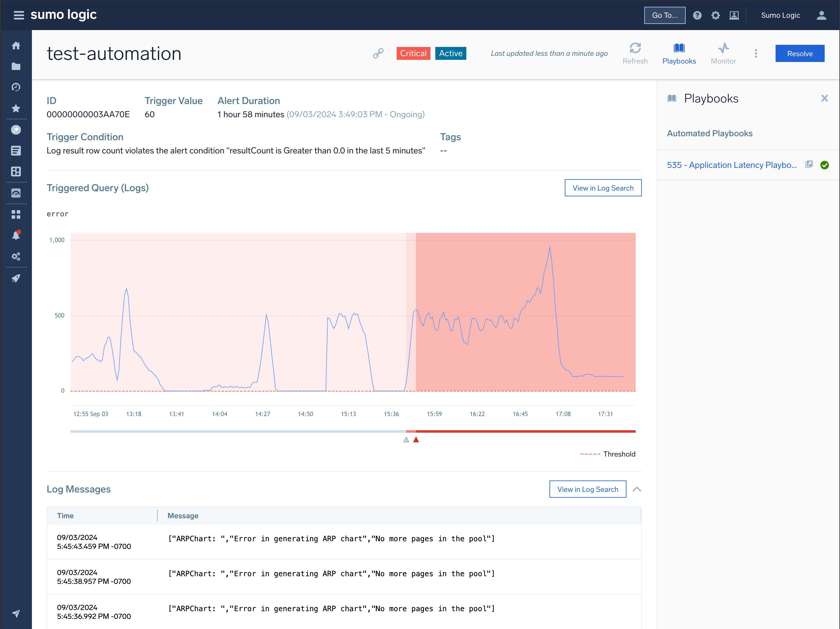This screenshot has width=840, height=629.
Task: Open the Alerts bell icon with notification dot
Action: tap(16, 235)
